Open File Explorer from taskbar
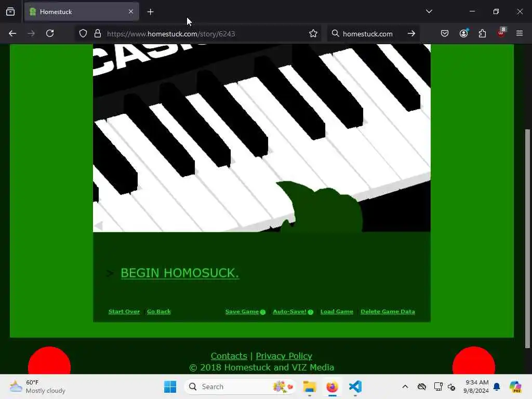532x399 pixels. (x=310, y=387)
